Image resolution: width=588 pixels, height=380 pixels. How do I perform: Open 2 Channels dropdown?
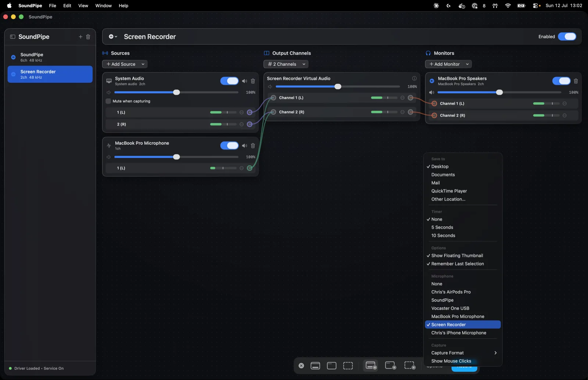point(286,64)
